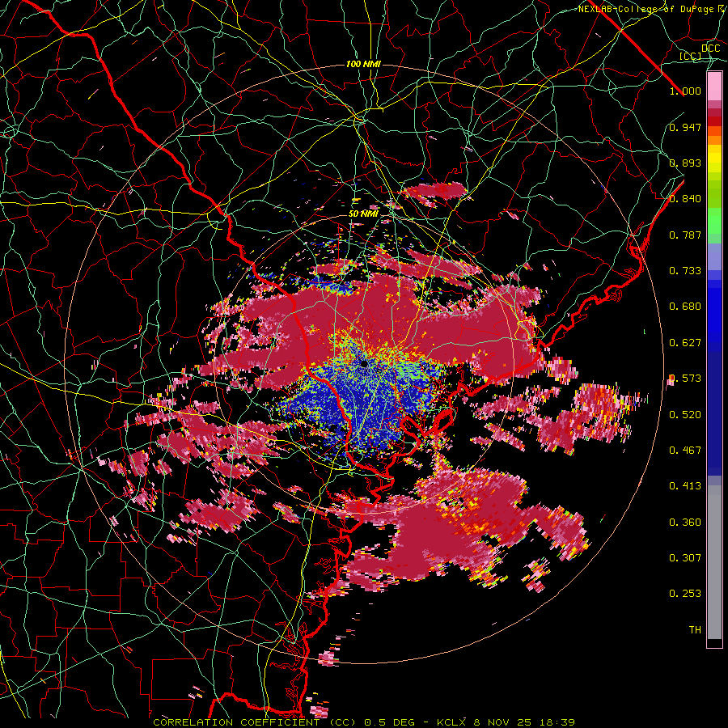Click the 0.947 color scale value

click(x=685, y=127)
